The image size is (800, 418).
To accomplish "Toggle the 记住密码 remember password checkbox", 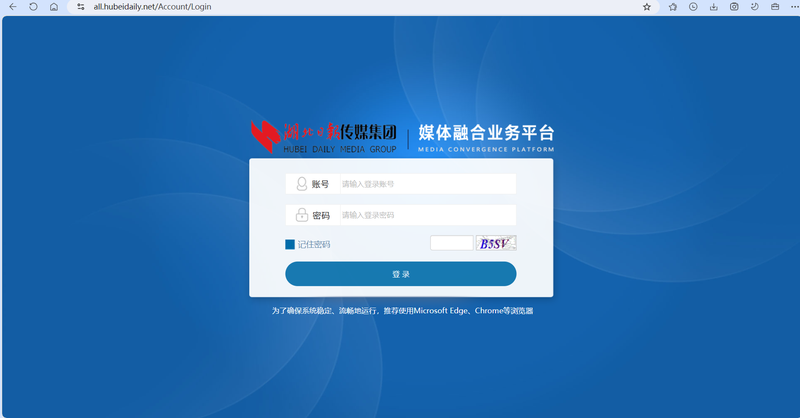I will [x=290, y=244].
